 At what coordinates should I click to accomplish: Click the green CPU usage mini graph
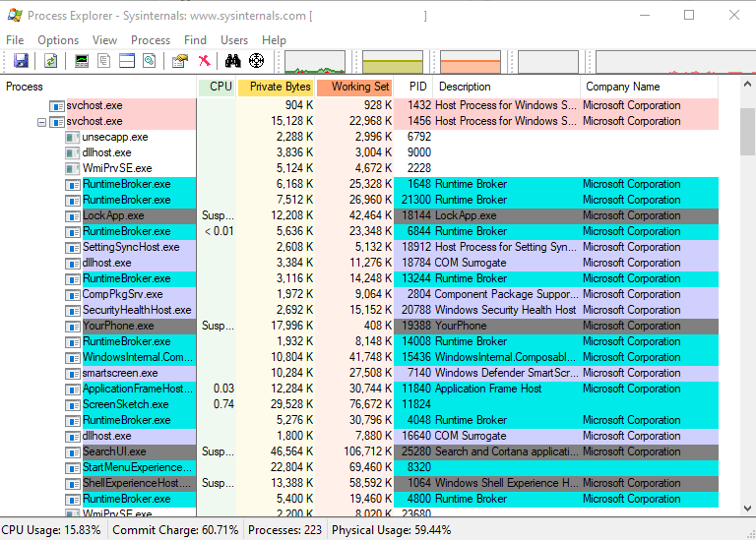pyautogui.click(x=315, y=62)
